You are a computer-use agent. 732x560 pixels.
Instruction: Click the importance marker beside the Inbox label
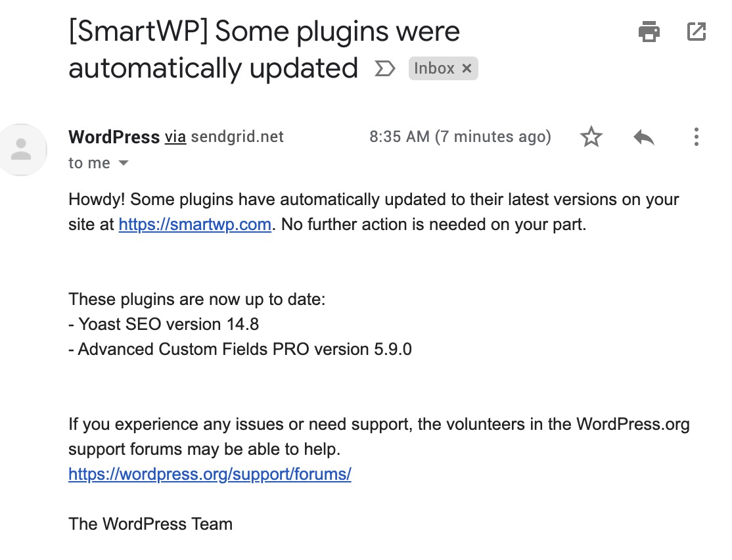tap(384, 68)
